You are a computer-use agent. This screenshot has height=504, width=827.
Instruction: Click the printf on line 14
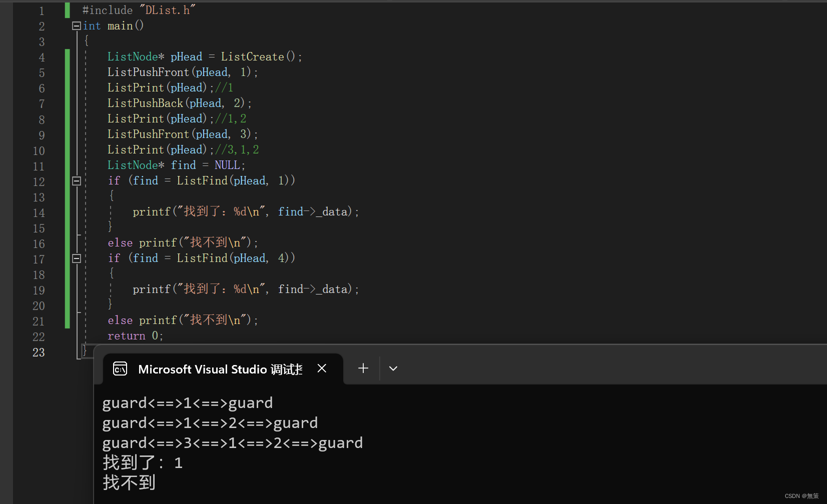[246, 212]
